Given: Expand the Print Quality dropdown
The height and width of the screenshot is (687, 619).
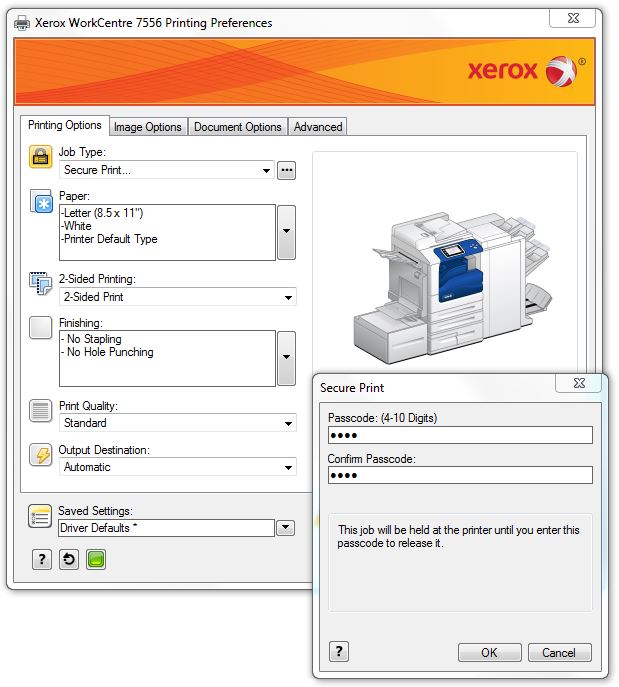Looking at the screenshot, I should pos(288,424).
